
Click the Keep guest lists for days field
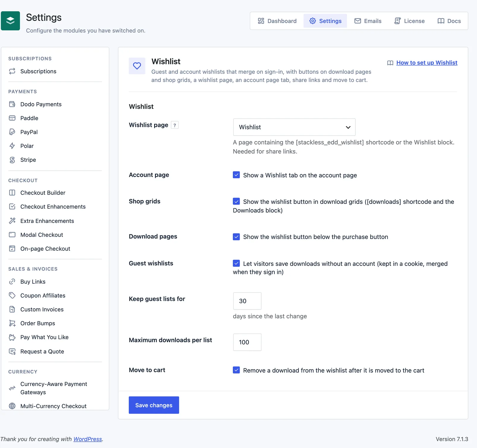click(247, 301)
